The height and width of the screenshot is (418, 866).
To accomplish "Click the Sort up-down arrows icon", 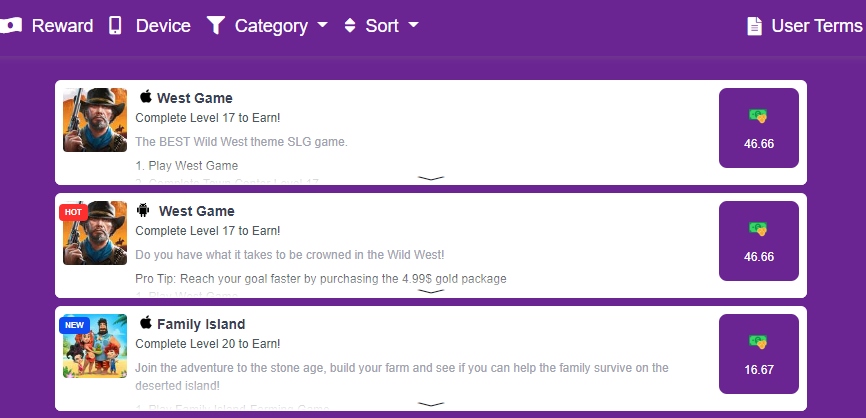I will (x=350, y=25).
